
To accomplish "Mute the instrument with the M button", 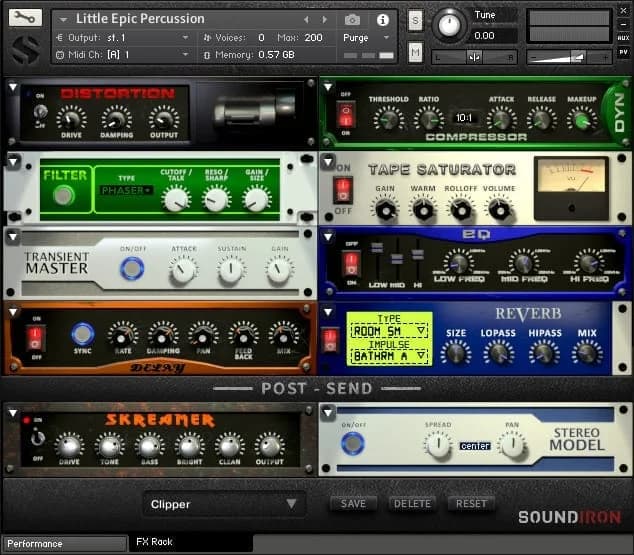I will (415, 52).
